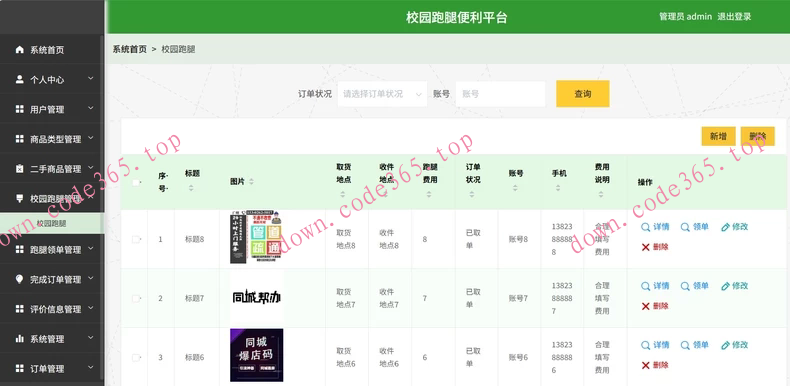
Task: Check the checkbox for row 标题7
Action: 136,298
